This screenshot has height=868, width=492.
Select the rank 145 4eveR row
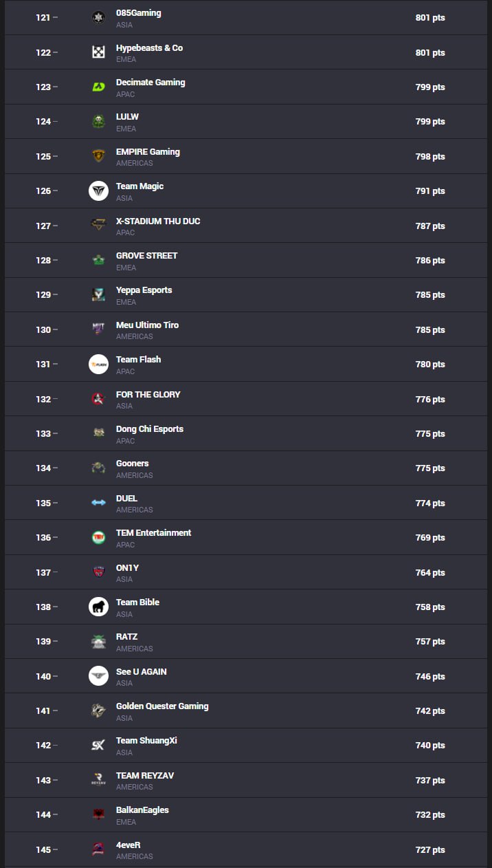click(x=246, y=849)
